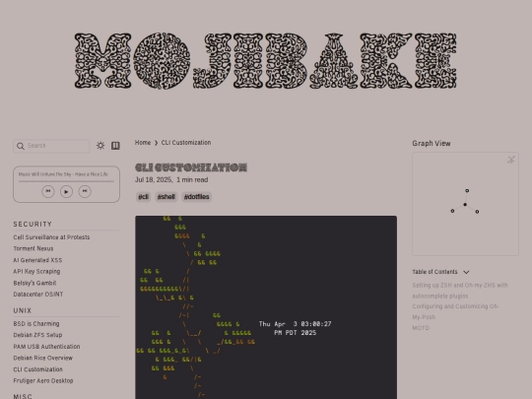The width and height of the screenshot is (532, 399).
Task: Skip to previous track in music player
Action: point(48,191)
